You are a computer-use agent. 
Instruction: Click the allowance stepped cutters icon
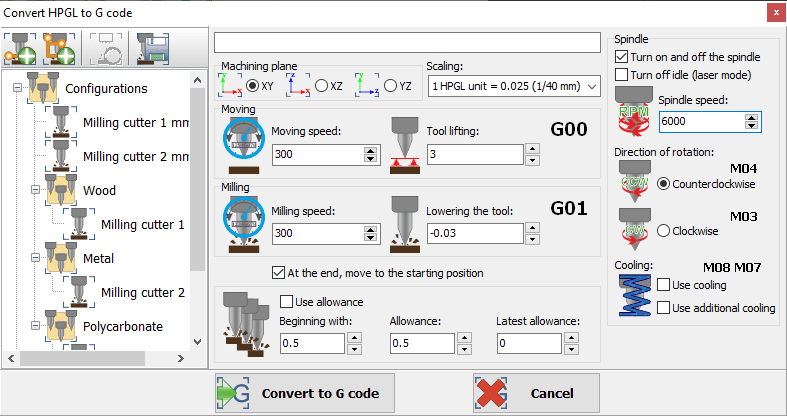[x=244, y=325]
